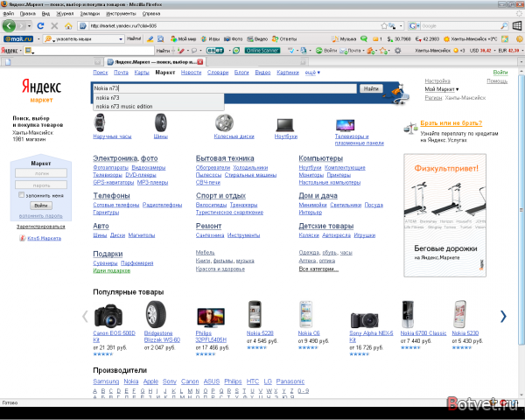This screenshot has width=525, height=420.
Task: Click the Колесные диски wheel image
Action: [224, 122]
